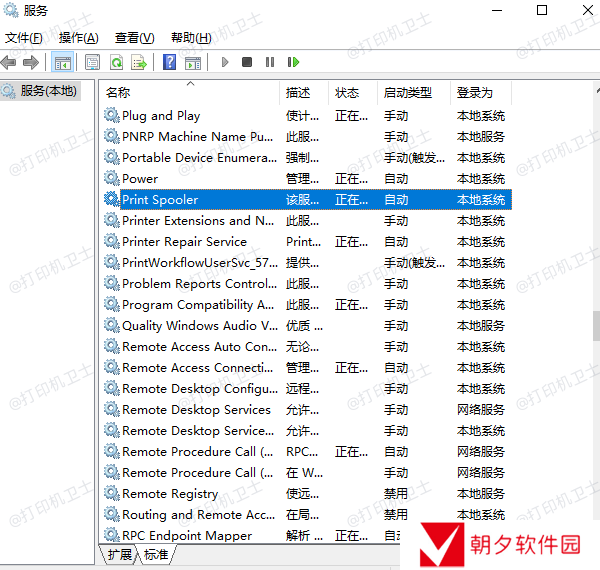
Task: Open the 查看(V) menu
Action: (x=135, y=38)
